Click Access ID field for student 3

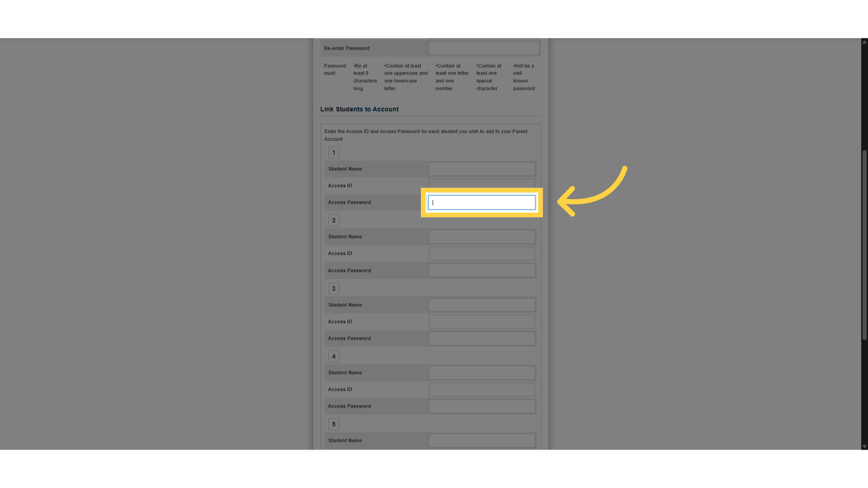pos(482,322)
